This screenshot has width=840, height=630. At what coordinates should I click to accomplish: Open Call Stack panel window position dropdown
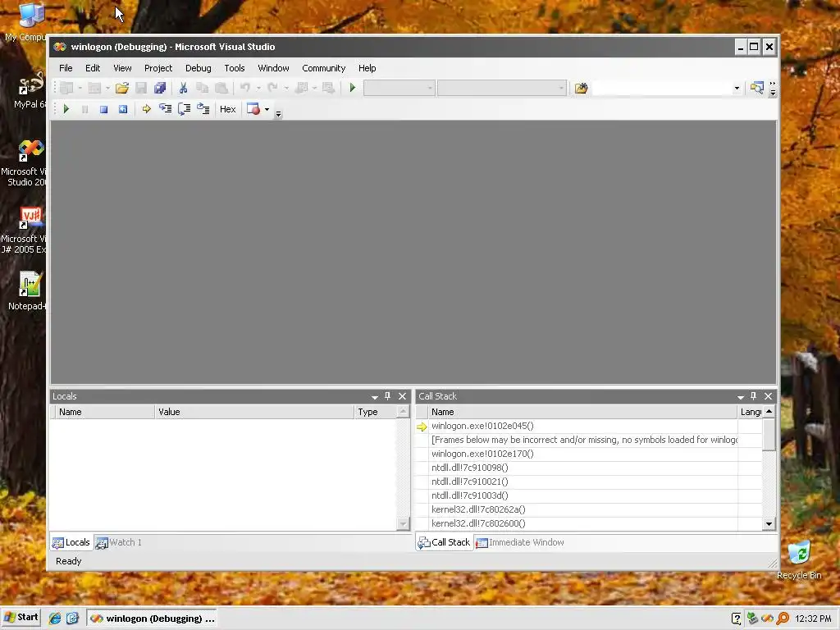coord(741,397)
